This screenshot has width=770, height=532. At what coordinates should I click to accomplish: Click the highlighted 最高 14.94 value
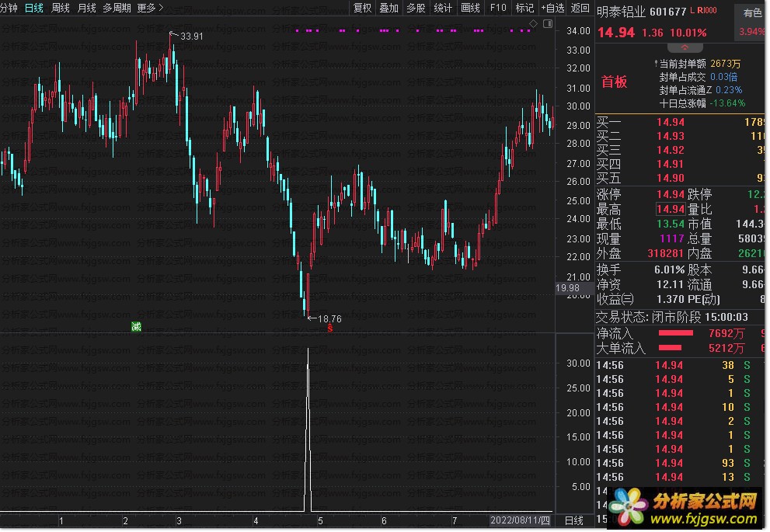pyautogui.click(x=671, y=209)
